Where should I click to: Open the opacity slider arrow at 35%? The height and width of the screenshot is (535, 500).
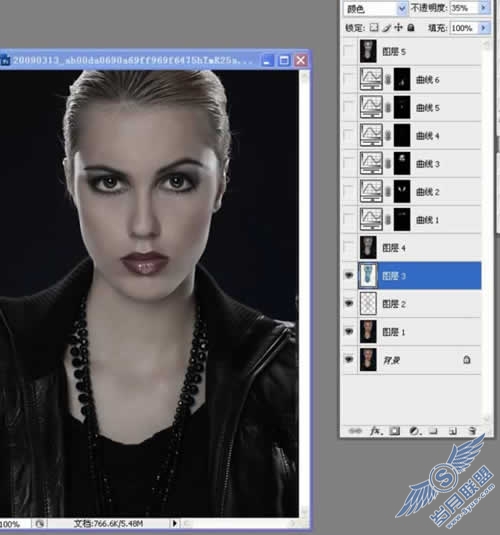[484, 8]
